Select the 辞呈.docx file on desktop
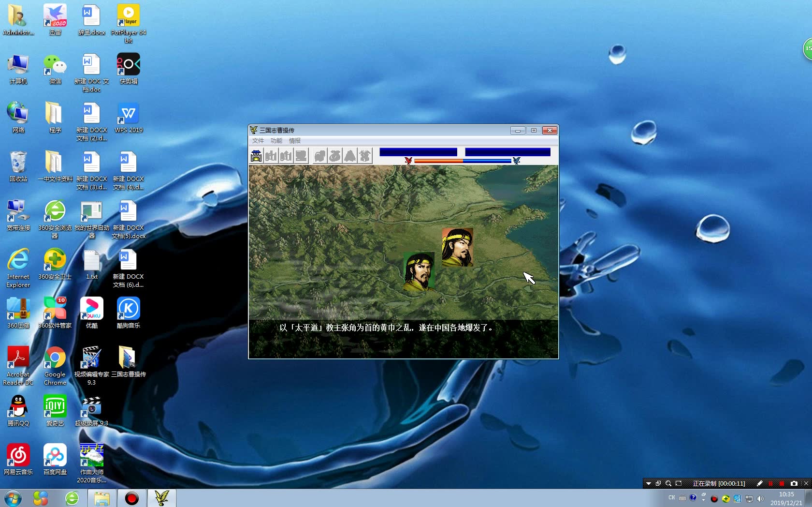Screen dimensions: 812x507 [x=92, y=19]
